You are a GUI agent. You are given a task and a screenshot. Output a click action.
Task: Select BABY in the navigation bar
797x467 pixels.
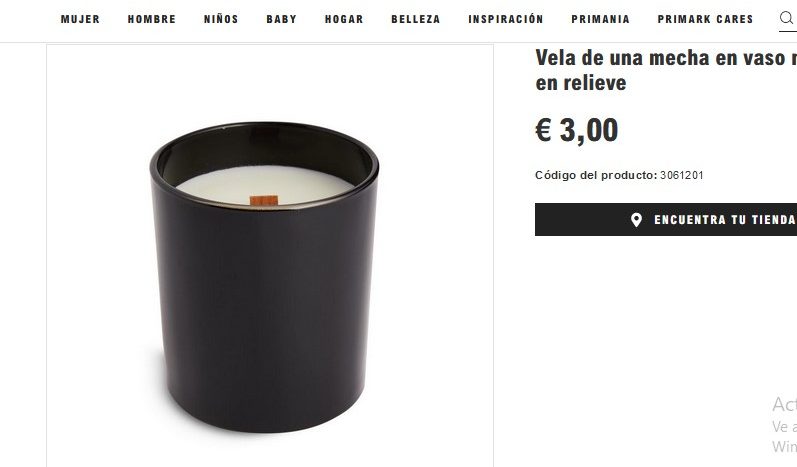pyautogui.click(x=282, y=19)
